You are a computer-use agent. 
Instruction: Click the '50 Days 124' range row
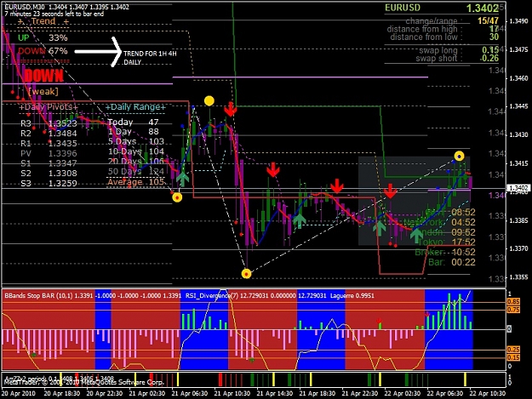point(135,172)
